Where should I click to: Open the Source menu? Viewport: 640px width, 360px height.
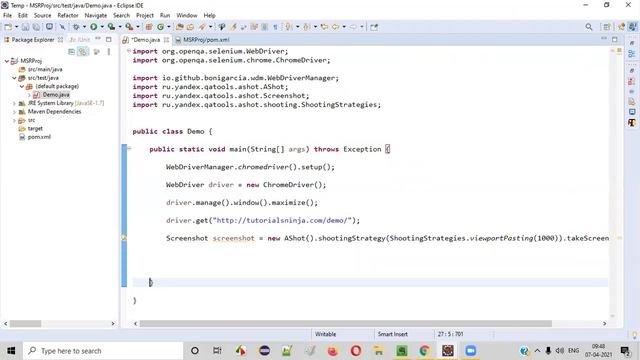click(x=42, y=15)
